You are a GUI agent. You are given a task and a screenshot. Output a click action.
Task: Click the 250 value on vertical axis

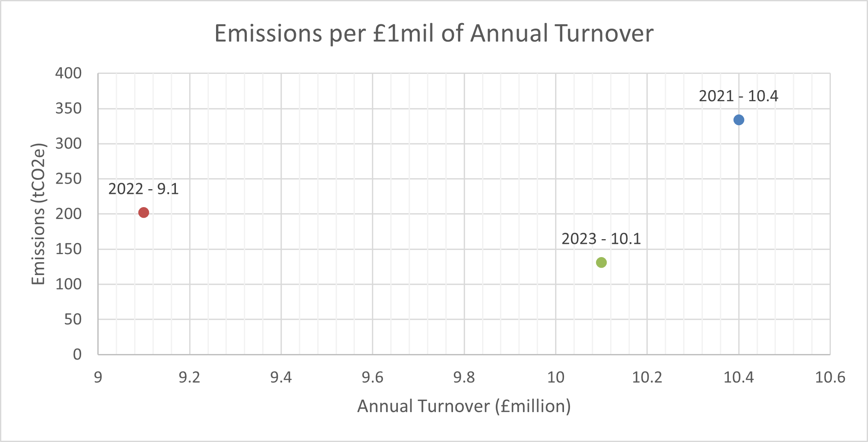tap(68, 179)
